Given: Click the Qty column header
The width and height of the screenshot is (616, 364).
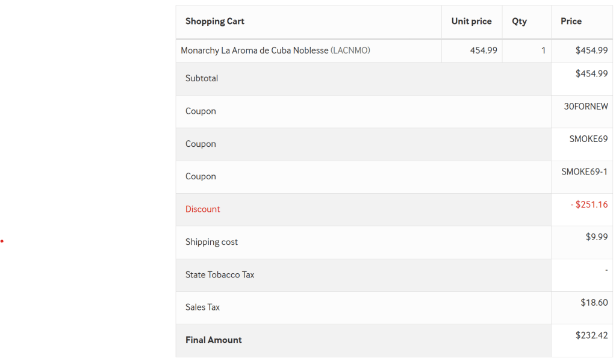Looking at the screenshot, I should (x=519, y=22).
